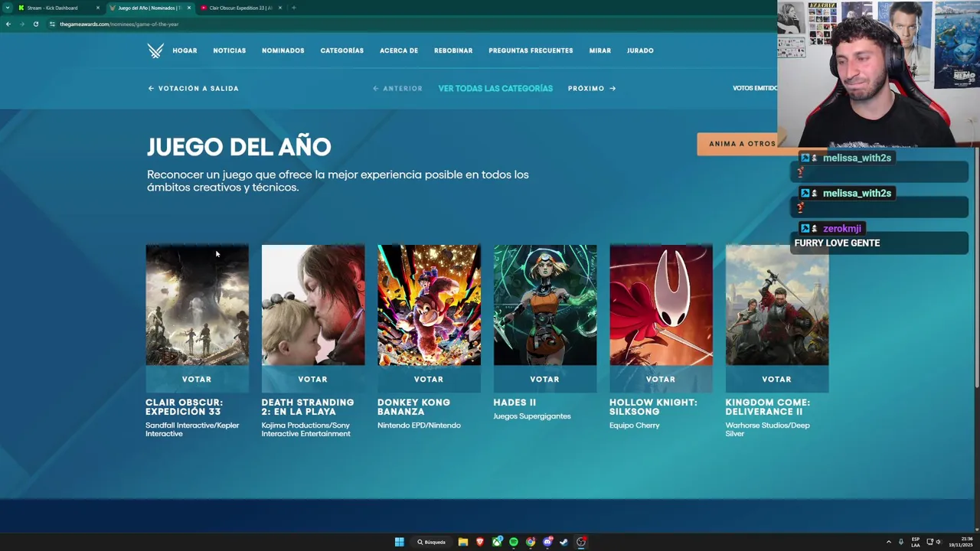The width and height of the screenshot is (980, 551).
Task: Click The Game Awards logo icon
Action: (x=155, y=51)
